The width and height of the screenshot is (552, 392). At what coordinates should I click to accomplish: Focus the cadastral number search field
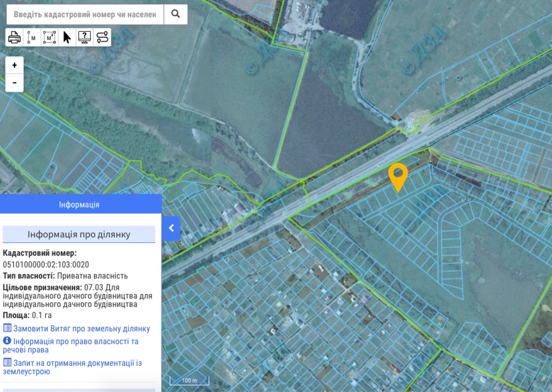click(x=86, y=14)
